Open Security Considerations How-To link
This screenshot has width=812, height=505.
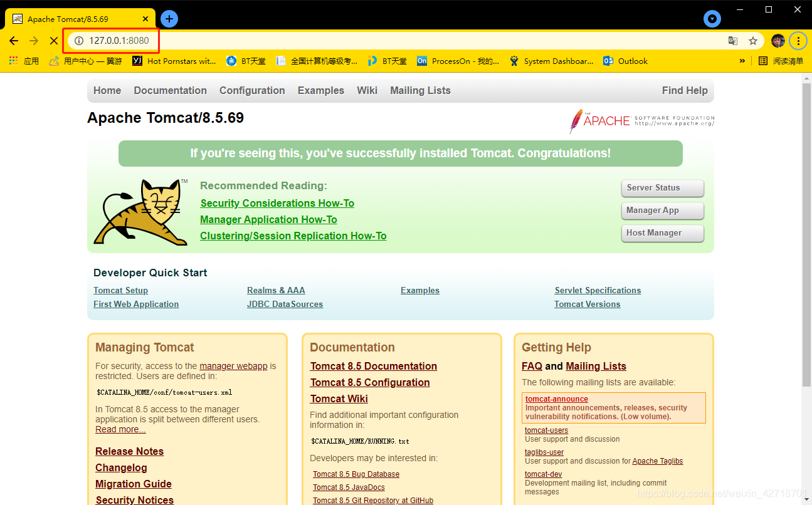coord(277,203)
